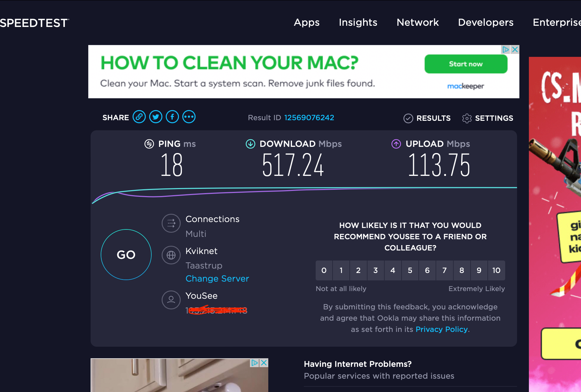Share the result on Facebook

coord(172,117)
